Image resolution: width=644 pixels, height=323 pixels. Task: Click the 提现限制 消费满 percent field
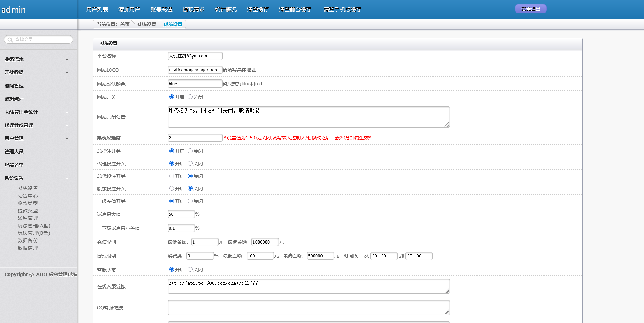click(x=200, y=256)
